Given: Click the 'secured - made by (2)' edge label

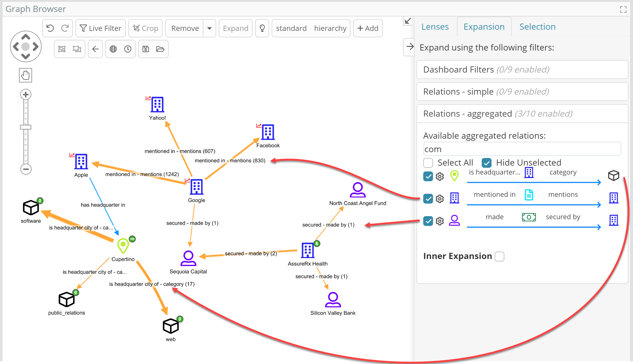Looking at the screenshot, I should pyautogui.click(x=251, y=253).
